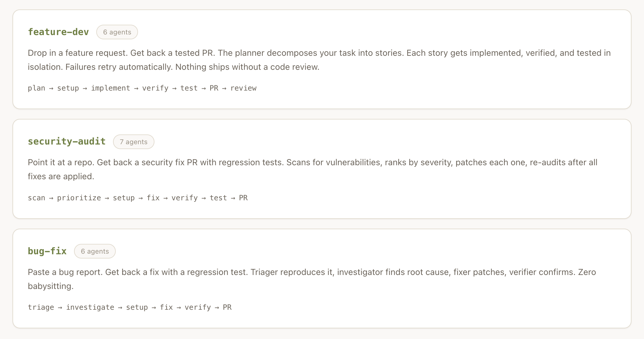
Task: Click the 6 agents badge beside feature-dev
Action: [117, 32]
